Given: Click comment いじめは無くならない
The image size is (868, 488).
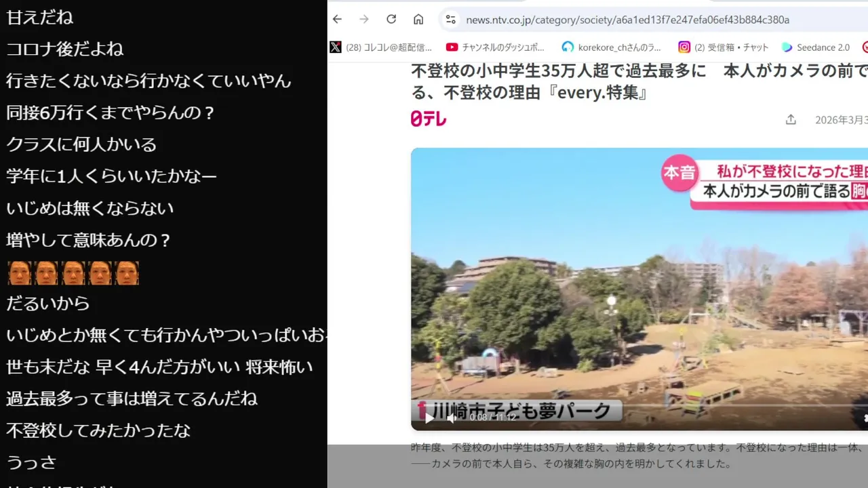Looking at the screenshot, I should click(90, 208).
